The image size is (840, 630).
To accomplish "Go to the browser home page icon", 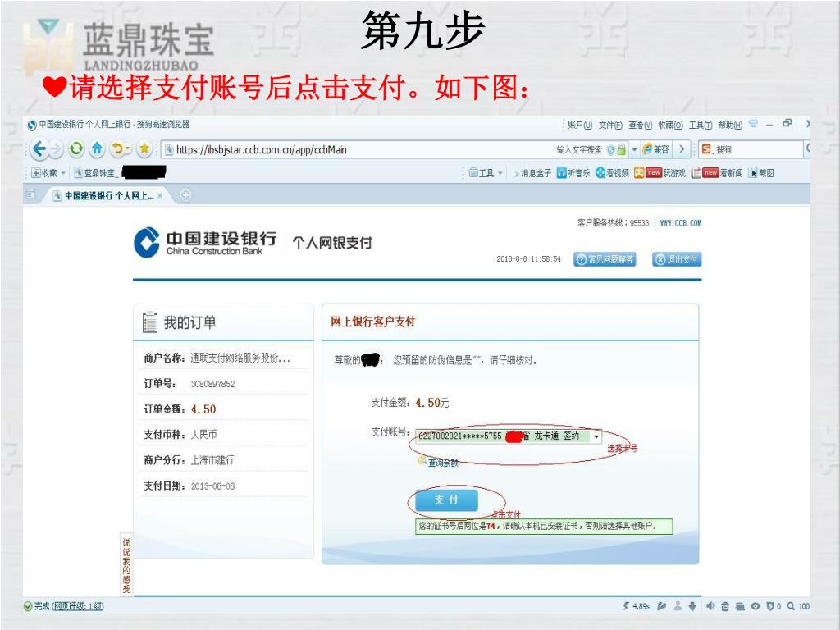I will pyautogui.click(x=97, y=148).
